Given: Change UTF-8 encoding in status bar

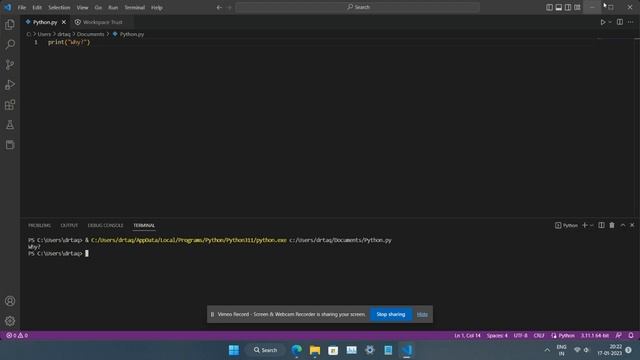Looking at the screenshot, I should point(520,336).
